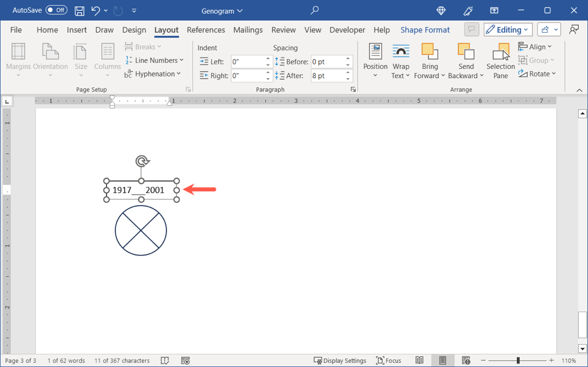Open the Selection Pane
The height and width of the screenshot is (367, 588).
[501, 62]
